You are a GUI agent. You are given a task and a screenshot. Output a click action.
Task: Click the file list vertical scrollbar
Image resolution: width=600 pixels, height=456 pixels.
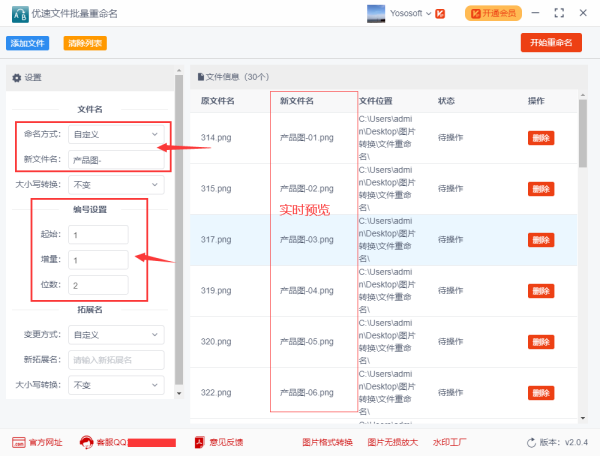tap(583, 130)
